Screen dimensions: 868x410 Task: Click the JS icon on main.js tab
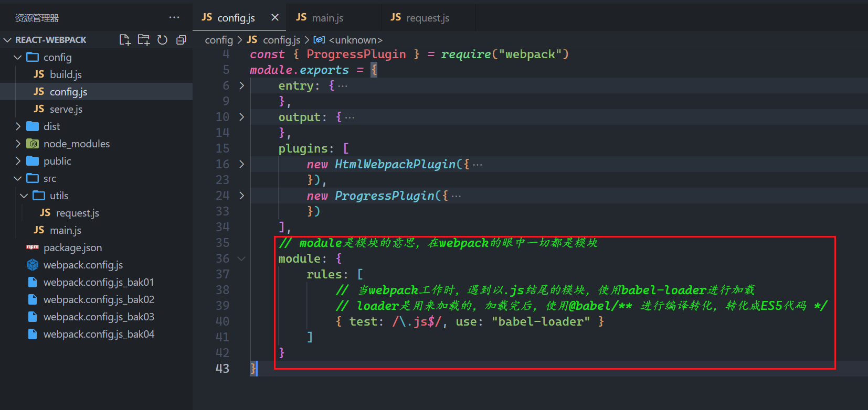[x=301, y=17]
